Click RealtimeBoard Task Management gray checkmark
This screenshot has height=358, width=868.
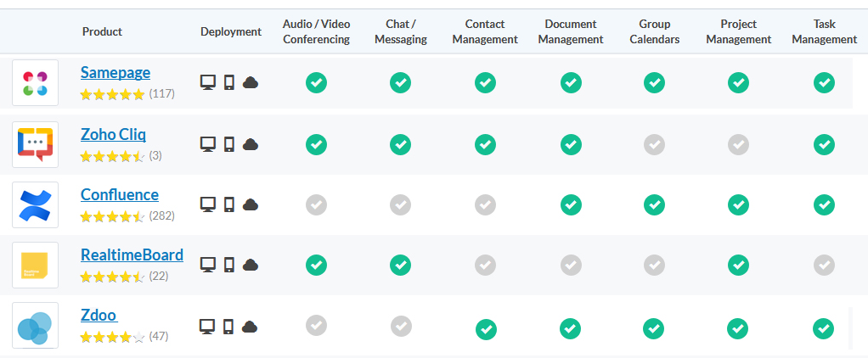click(824, 265)
